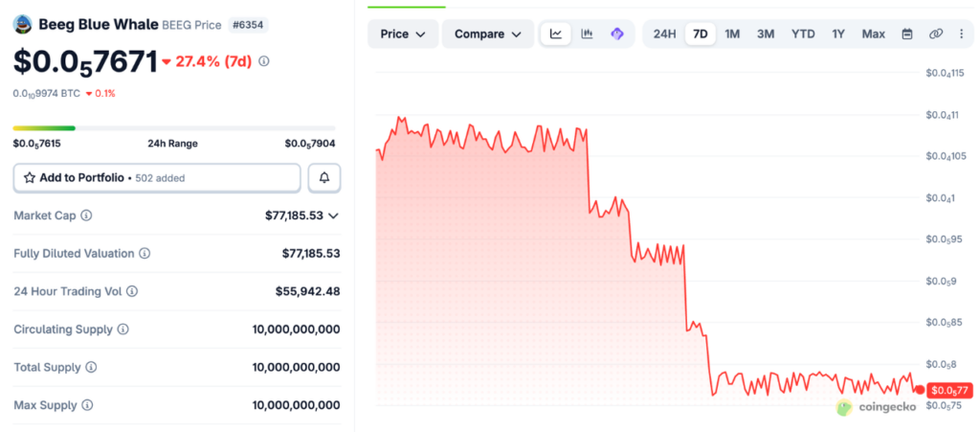Select the Max time range

[873, 34]
